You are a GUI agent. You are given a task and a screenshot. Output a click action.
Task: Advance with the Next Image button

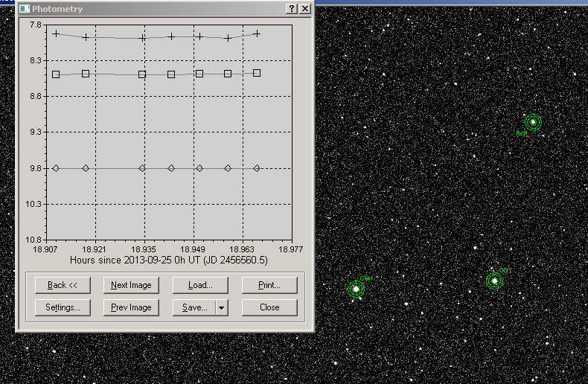click(131, 285)
